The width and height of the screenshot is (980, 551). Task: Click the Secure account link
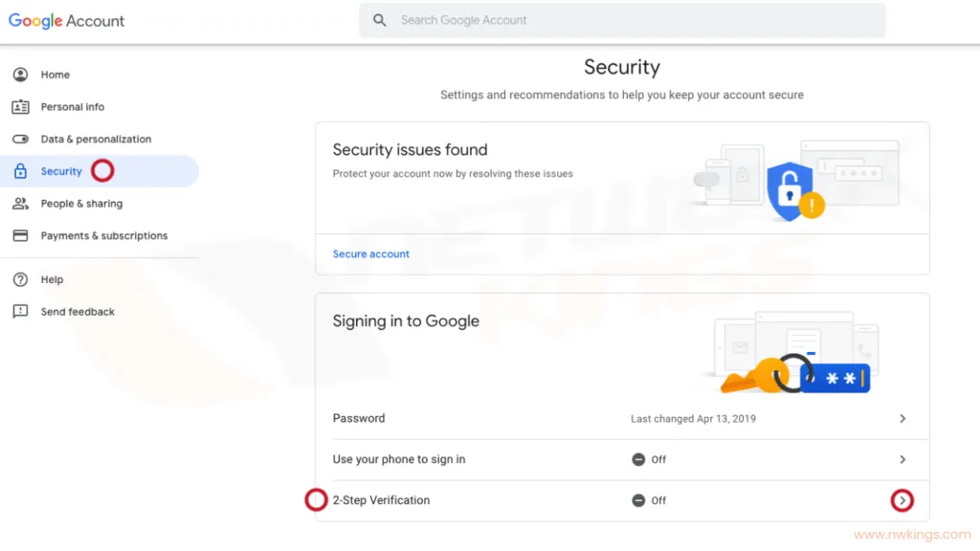click(371, 254)
